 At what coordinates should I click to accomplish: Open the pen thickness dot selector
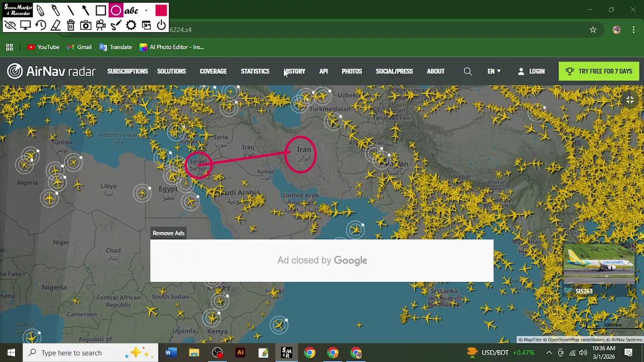[146, 11]
